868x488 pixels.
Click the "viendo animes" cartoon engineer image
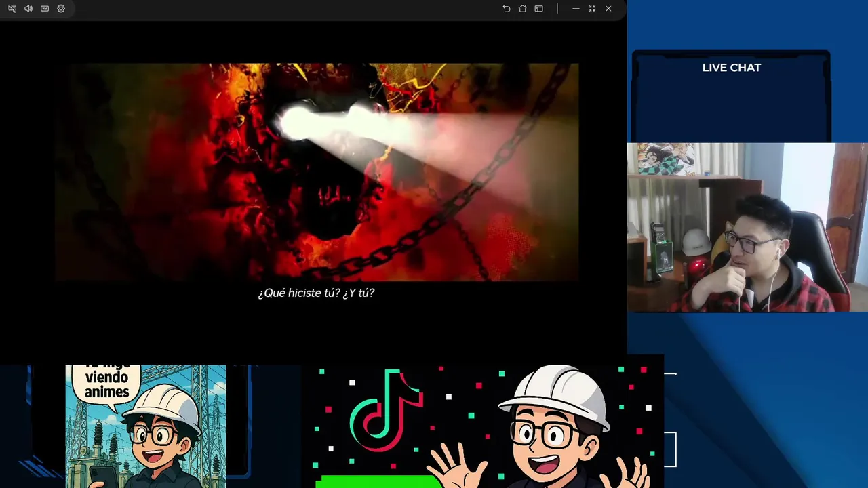(146, 426)
